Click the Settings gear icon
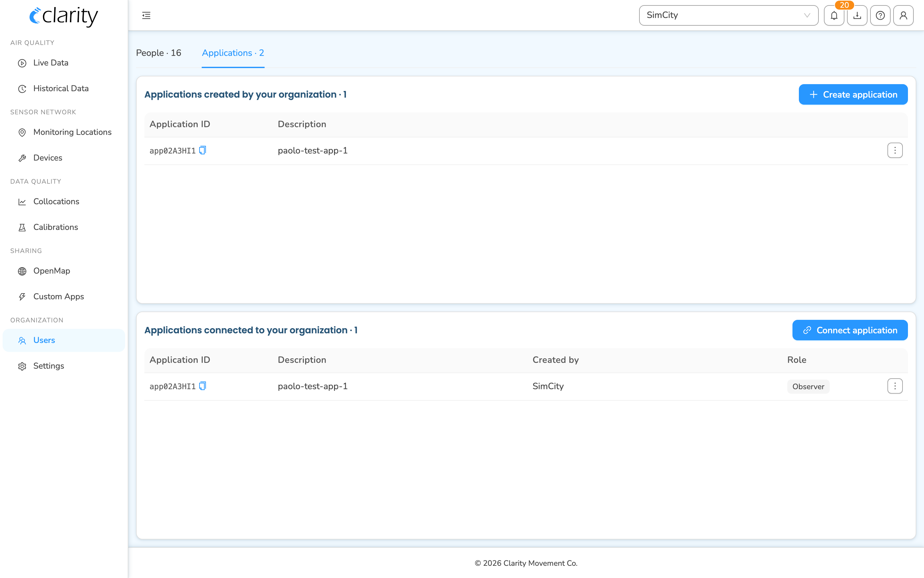The width and height of the screenshot is (924, 578). coord(22,366)
